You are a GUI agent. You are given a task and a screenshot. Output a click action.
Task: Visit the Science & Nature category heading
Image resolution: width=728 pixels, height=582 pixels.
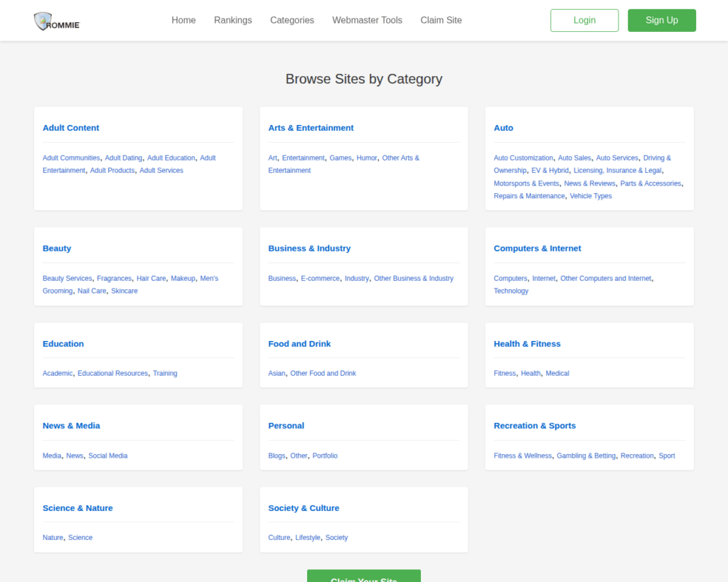[x=77, y=508]
